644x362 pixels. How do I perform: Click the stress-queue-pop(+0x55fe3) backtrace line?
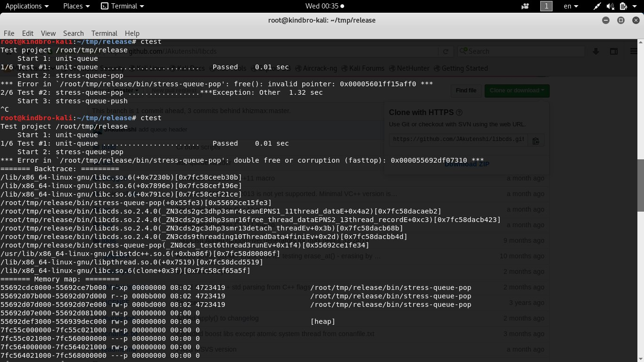[x=136, y=203]
